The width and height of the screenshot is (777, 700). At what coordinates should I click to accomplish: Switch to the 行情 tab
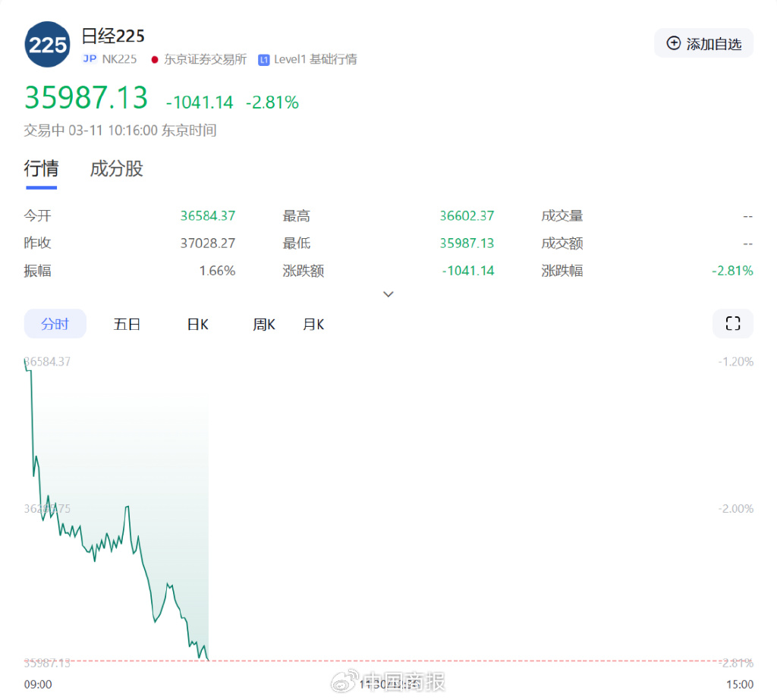[41, 168]
